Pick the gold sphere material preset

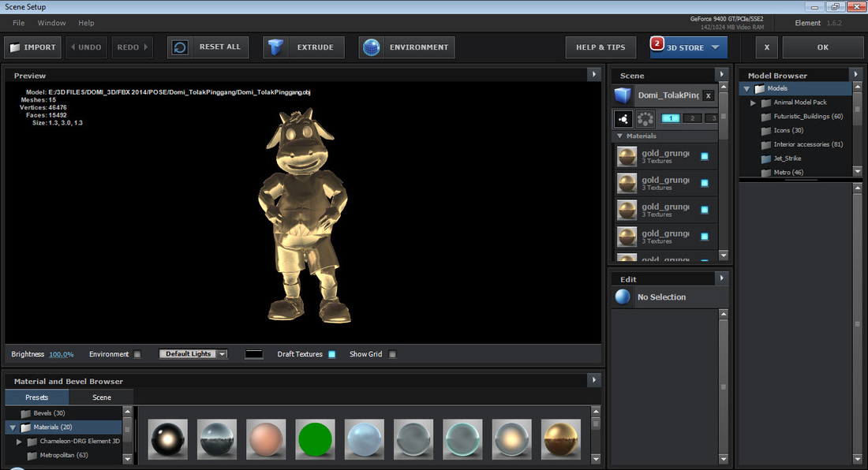(x=561, y=439)
